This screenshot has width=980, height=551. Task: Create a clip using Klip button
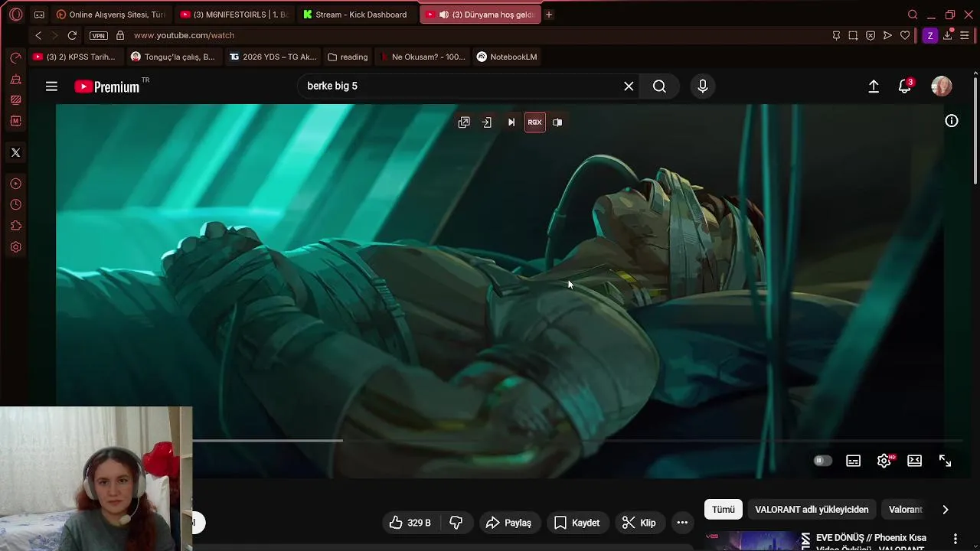tap(639, 523)
